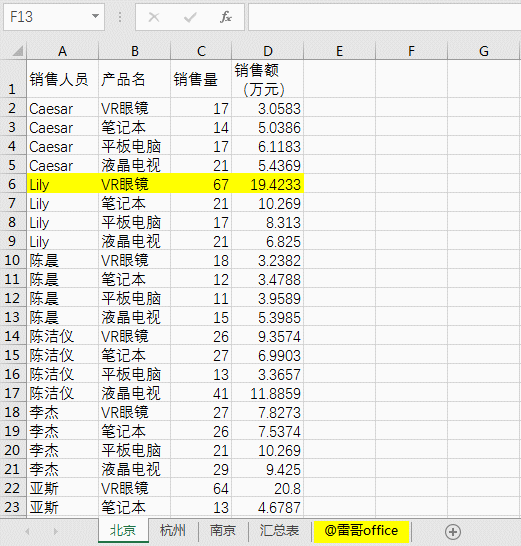
Task: Click cell with value 3.3657
Action: tap(268, 374)
